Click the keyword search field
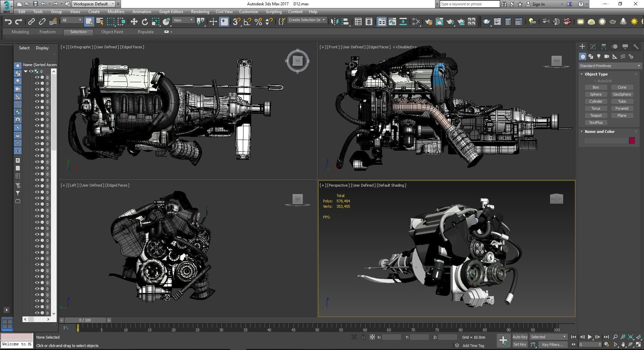Image resolution: width=644 pixels, height=350 pixels. click(470, 4)
